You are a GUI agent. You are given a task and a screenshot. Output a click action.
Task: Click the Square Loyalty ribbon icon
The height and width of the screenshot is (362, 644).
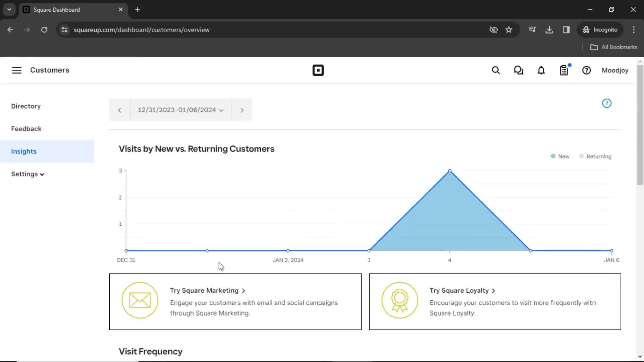point(400,300)
